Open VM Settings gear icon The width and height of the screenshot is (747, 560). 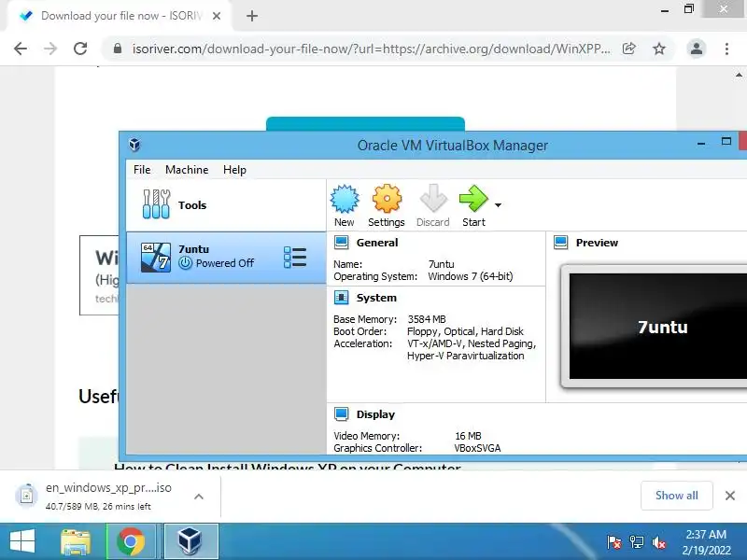[x=387, y=199]
